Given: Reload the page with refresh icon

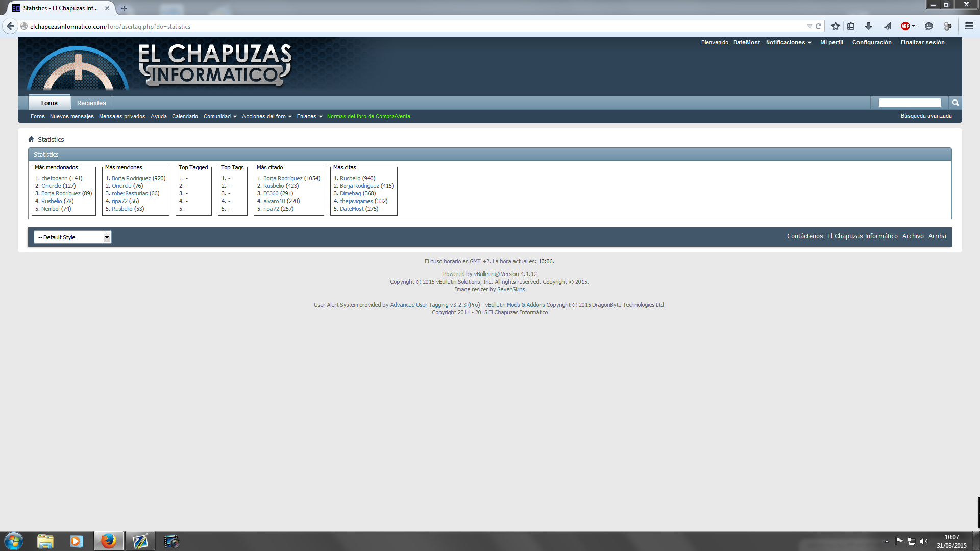Looking at the screenshot, I should [x=819, y=26].
